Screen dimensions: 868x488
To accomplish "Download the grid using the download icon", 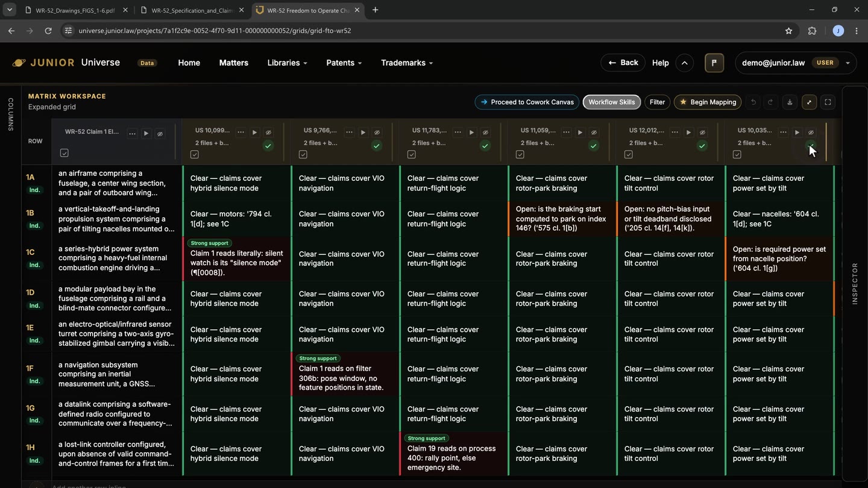I will pos(790,102).
